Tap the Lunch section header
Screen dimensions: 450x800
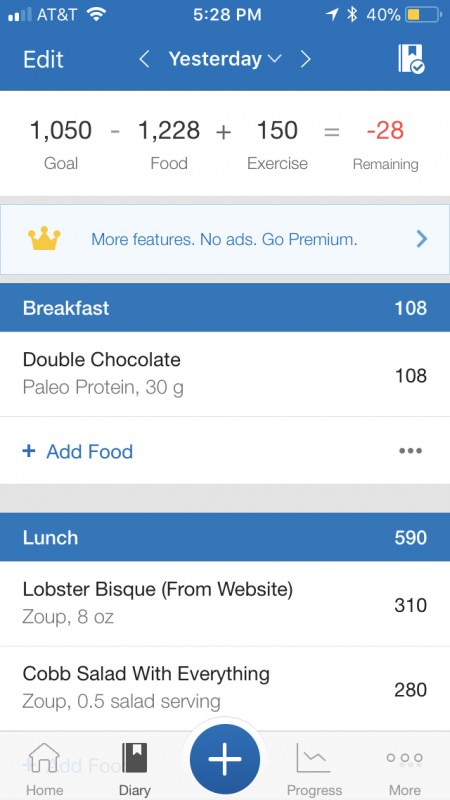point(225,537)
